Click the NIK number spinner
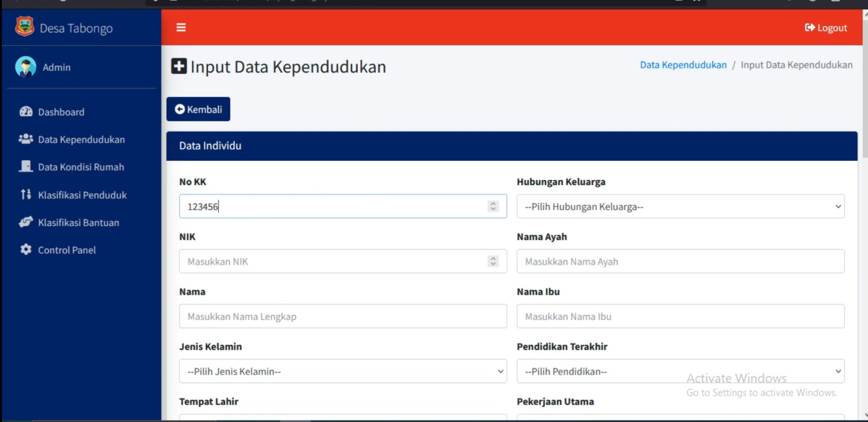868x422 pixels. (x=493, y=261)
